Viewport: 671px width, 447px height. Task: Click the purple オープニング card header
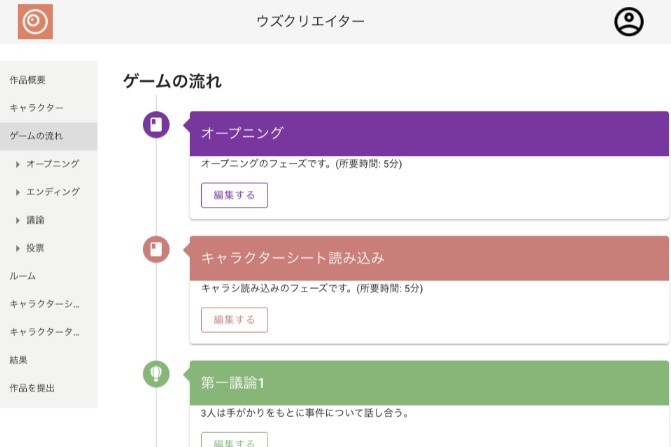428,133
